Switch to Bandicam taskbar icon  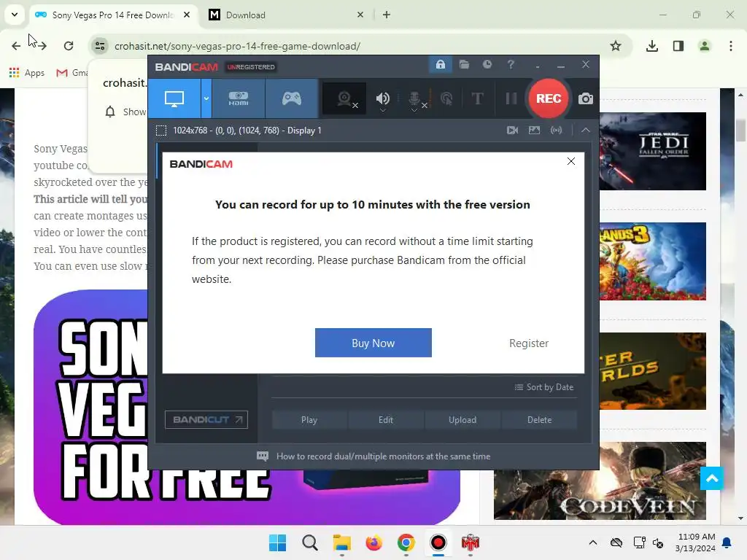tap(438, 542)
